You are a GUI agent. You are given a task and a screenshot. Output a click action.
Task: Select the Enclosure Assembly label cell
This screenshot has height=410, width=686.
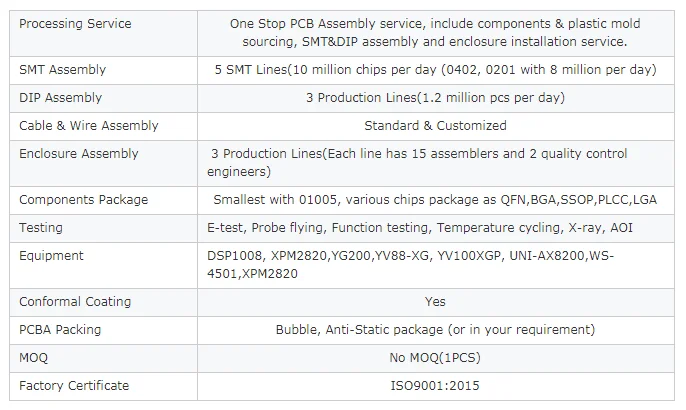[79, 154]
